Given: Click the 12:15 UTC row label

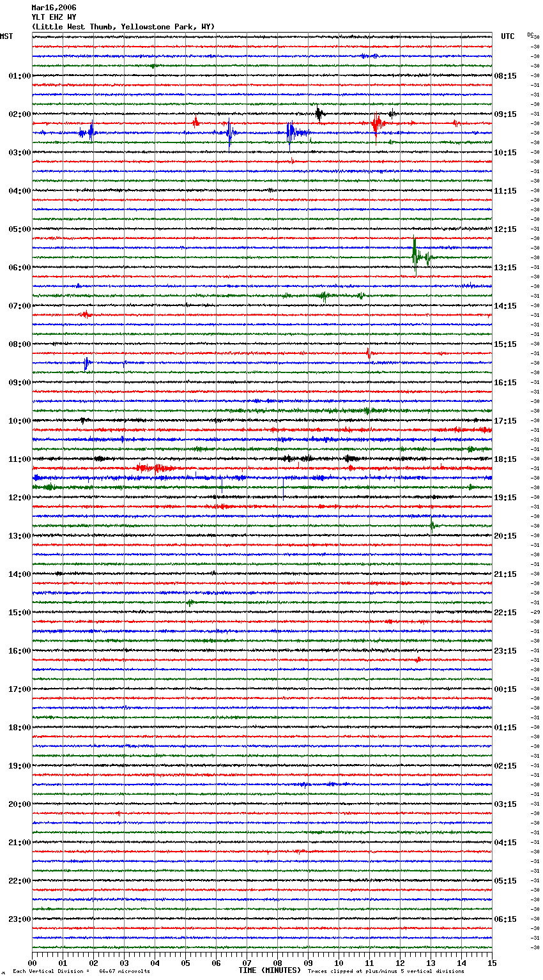Looking at the screenshot, I should pos(505,229).
